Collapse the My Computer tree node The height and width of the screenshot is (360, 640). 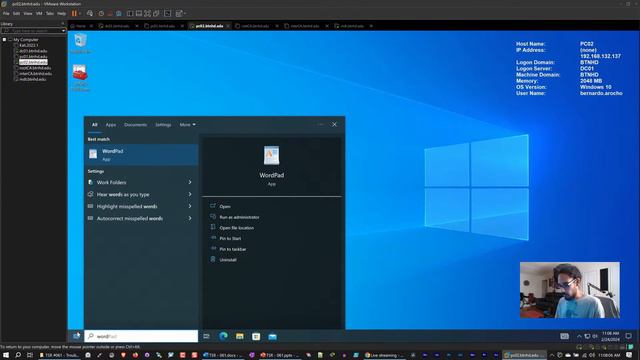point(10,40)
